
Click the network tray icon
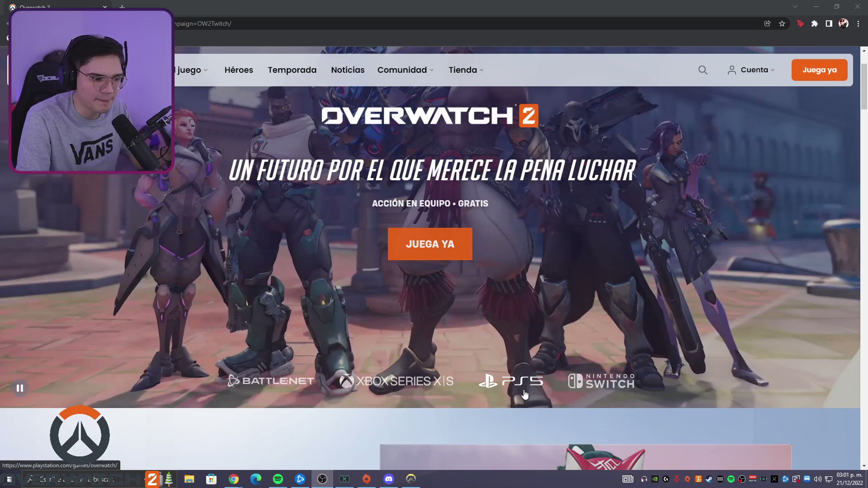click(828, 479)
